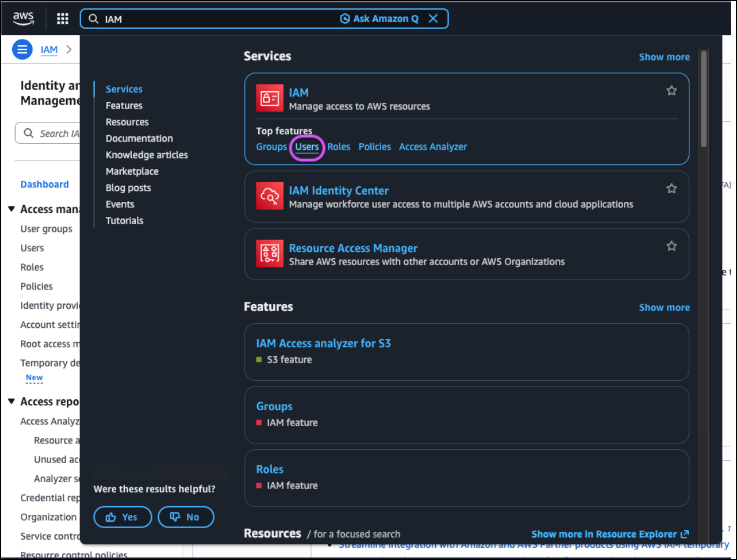Open the services grid menu icon
The image size is (737, 560).
tap(63, 19)
